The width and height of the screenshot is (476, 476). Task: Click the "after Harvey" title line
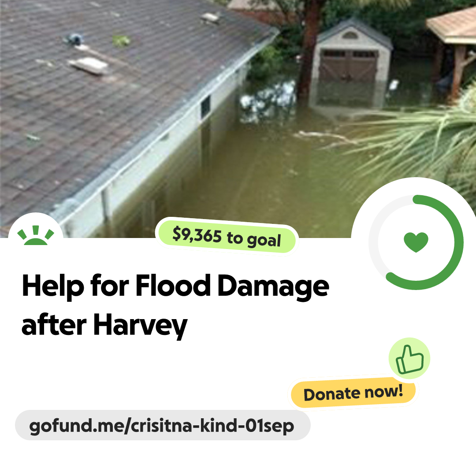pos(104,325)
